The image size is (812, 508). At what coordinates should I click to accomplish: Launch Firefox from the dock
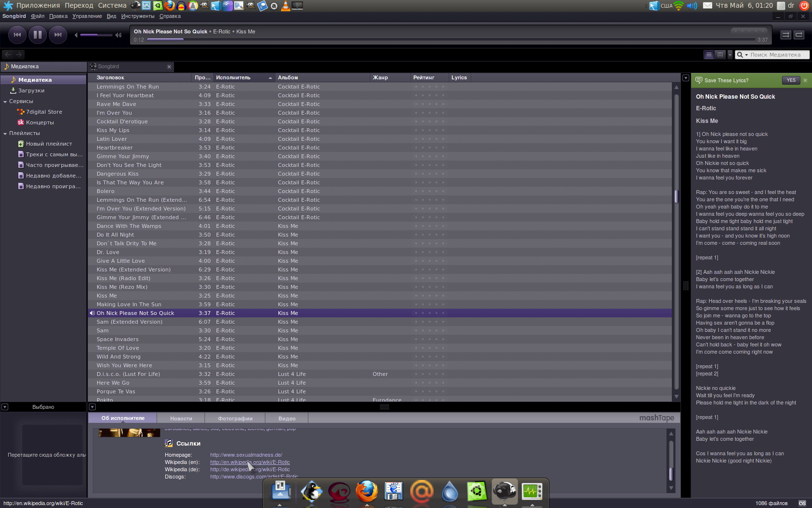click(x=367, y=492)
